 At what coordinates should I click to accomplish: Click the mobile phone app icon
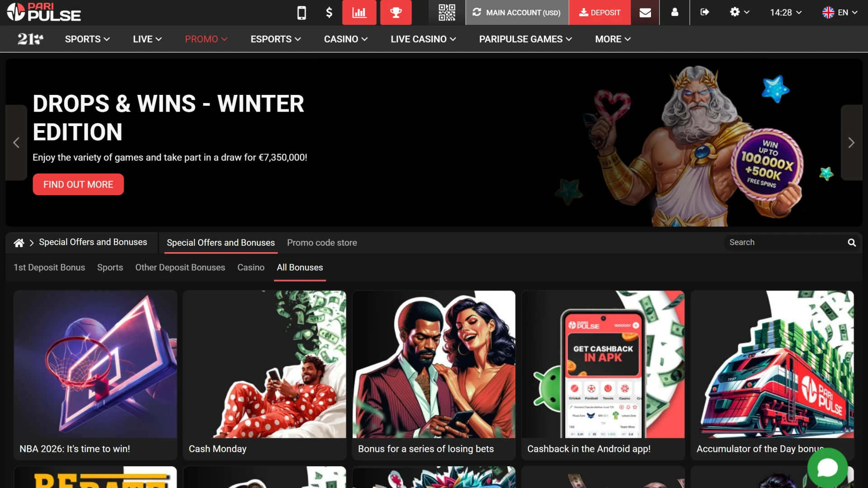(x=302, y=13)
